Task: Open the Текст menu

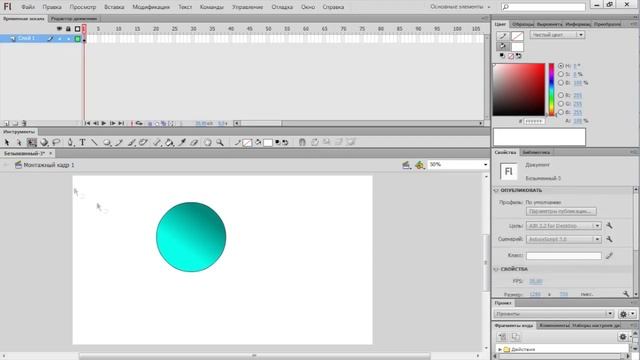Action: [x=185, y=7]
